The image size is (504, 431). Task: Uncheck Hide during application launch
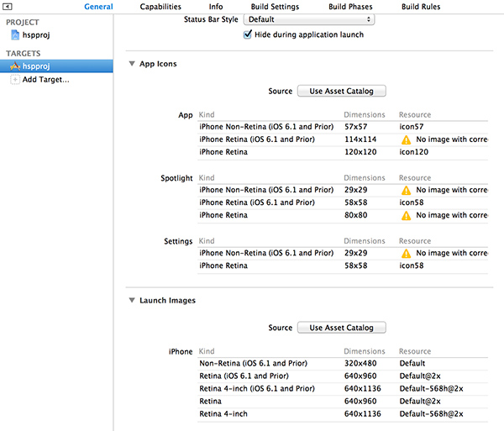(248, 34)
